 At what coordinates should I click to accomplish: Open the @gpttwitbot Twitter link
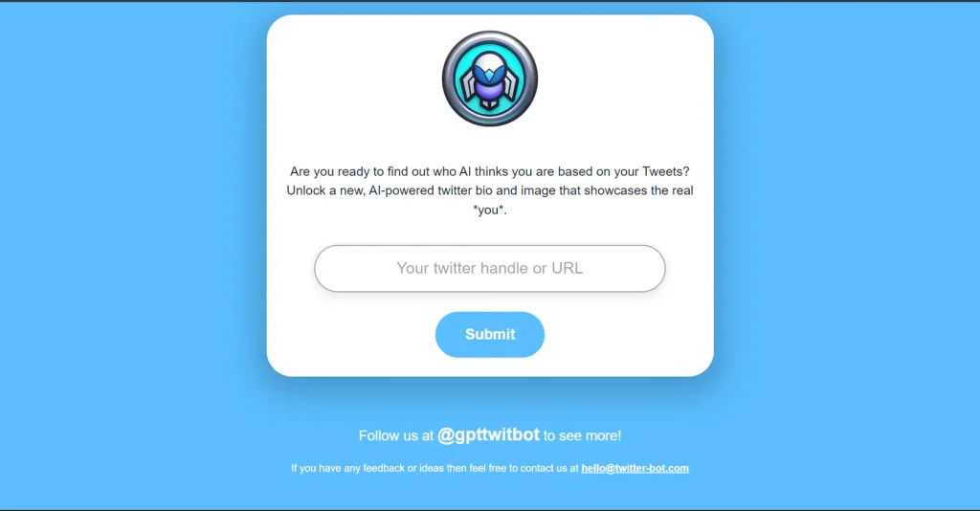(488, 434)
